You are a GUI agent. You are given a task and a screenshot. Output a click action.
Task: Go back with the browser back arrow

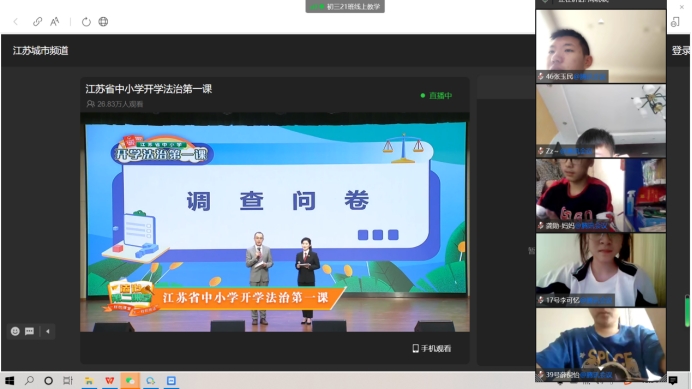[x=16, y=22]
